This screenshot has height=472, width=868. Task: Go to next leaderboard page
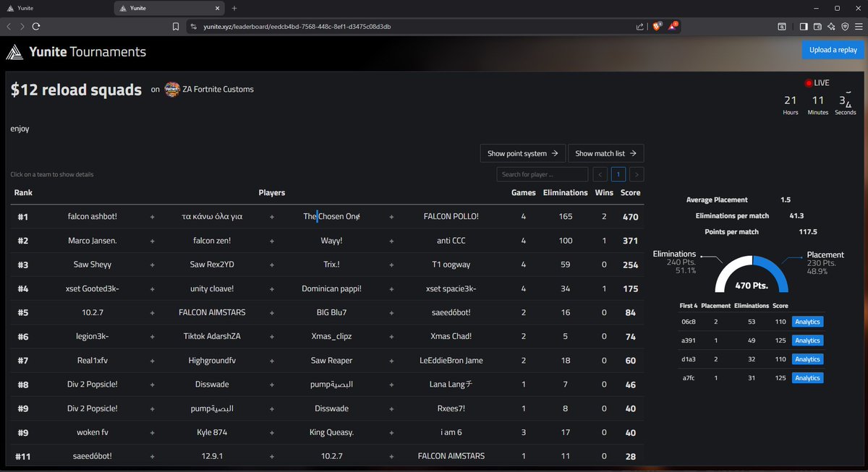(x=637, y=174)
